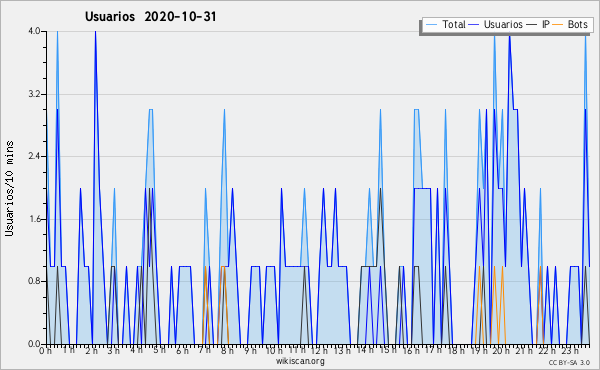Select the 'IP' legend entry

(x=545, y=24)
